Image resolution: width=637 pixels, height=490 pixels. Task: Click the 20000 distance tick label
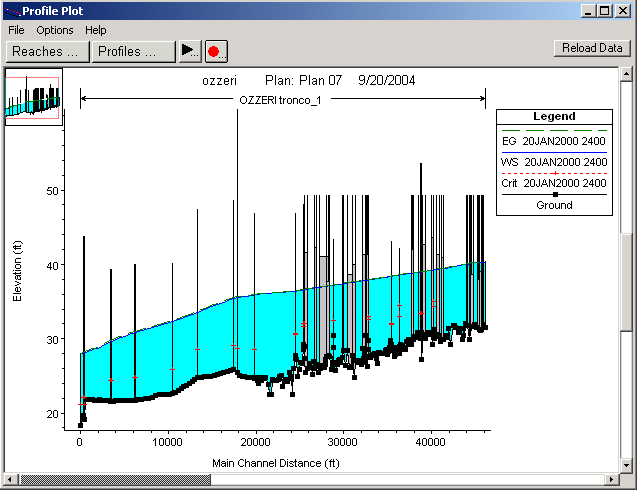click(255, 442)
